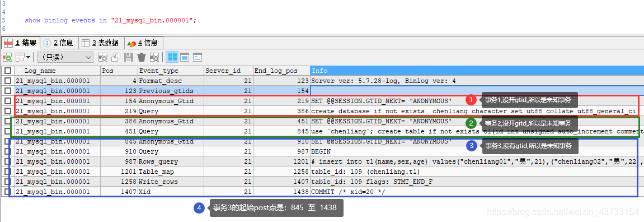Check the Format_desc row checkbox

(x=7, y=81)
